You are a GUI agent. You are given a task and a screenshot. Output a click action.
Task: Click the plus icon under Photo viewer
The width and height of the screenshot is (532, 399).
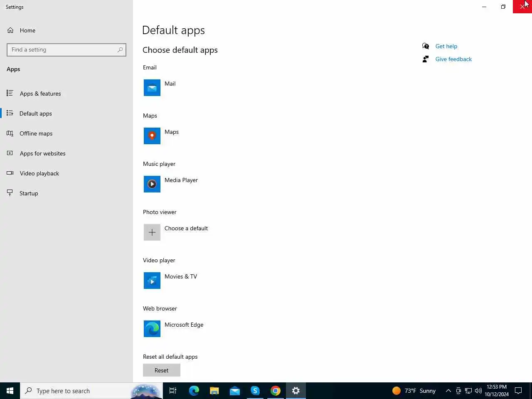pos(152,232)
